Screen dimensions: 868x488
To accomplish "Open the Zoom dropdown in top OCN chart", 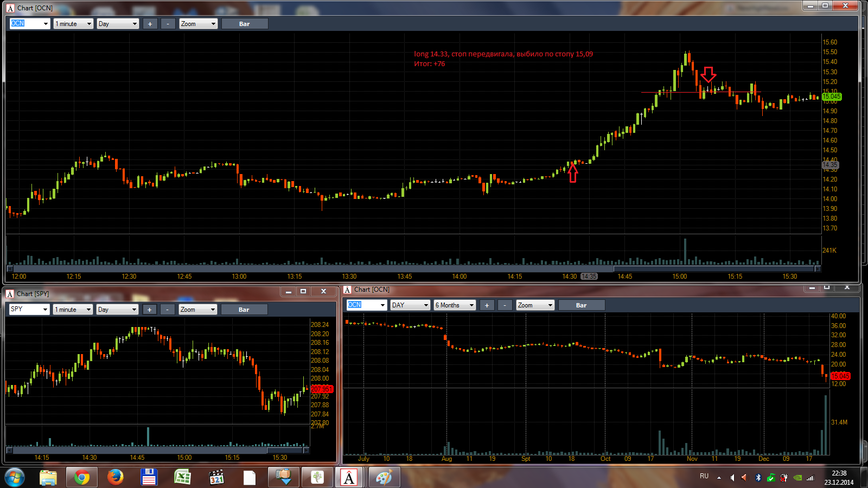I will pyautogui.click(x=199, y=24).
